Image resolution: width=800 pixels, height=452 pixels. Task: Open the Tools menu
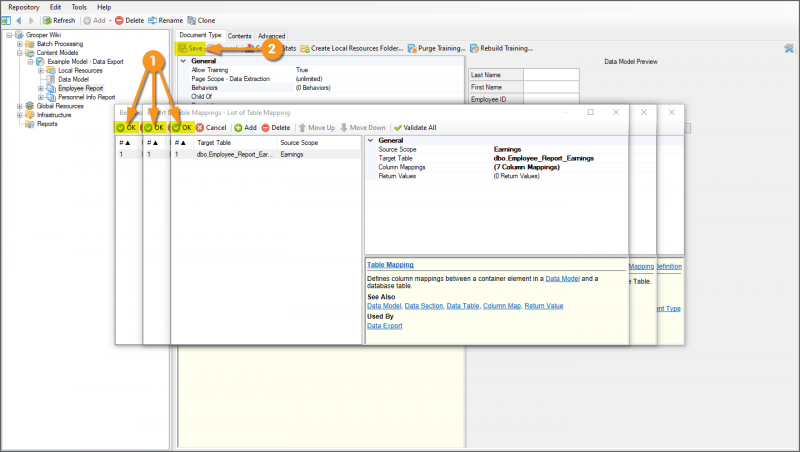[x=79, y=7]
